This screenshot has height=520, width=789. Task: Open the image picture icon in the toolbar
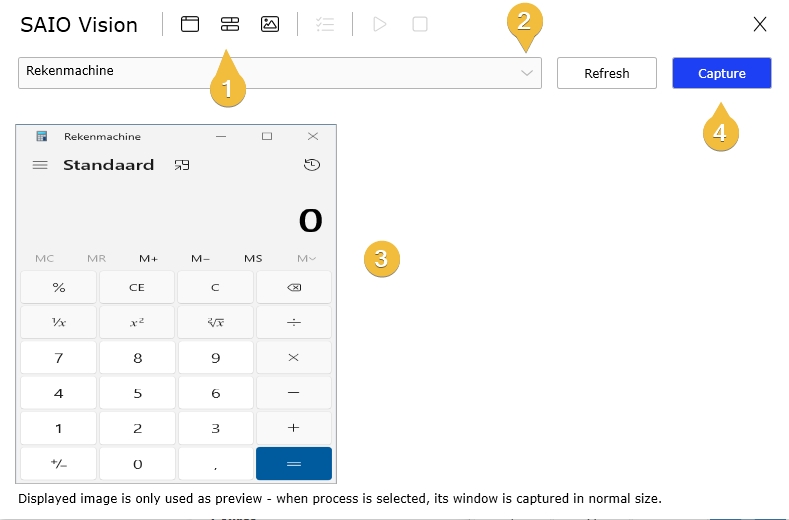coord(270,24)
